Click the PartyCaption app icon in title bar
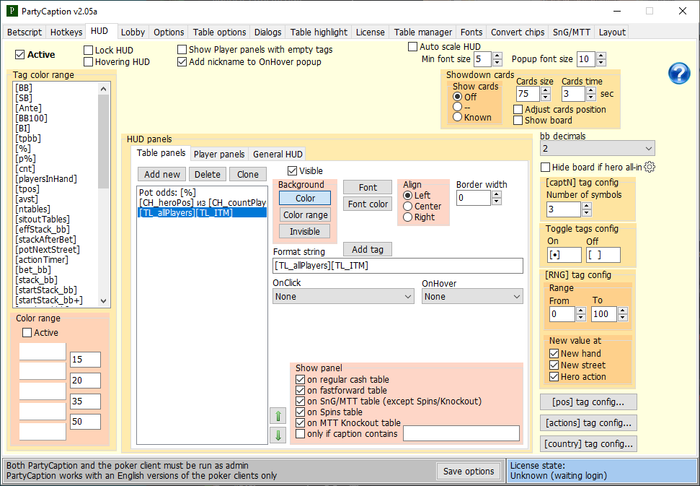 tap(10, 10)
